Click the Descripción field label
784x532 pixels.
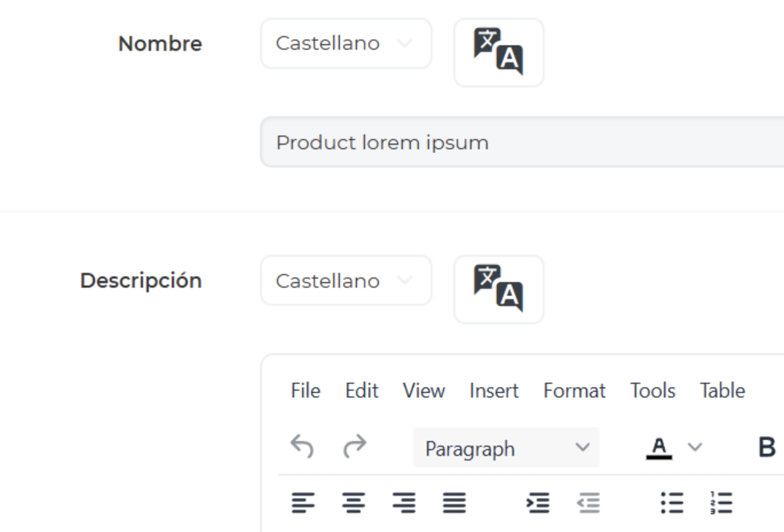tap(141, 280)
